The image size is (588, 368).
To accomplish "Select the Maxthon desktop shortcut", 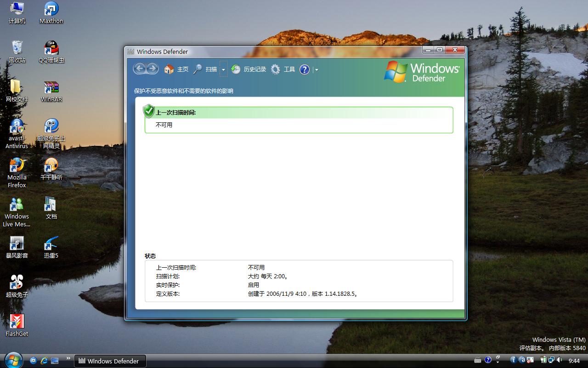I will point(51,13).
